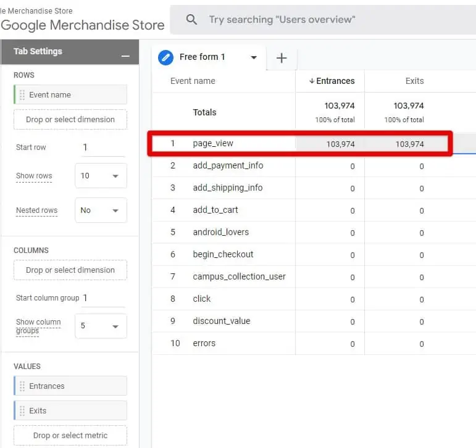This screenshot has width=476, height=448.
Task: Open the Free form 1 tab menu arrow
Action: [x=253, y=57]
